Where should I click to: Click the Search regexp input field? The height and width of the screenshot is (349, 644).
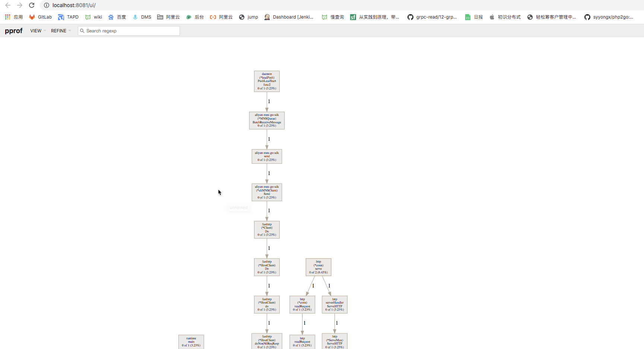129,31
